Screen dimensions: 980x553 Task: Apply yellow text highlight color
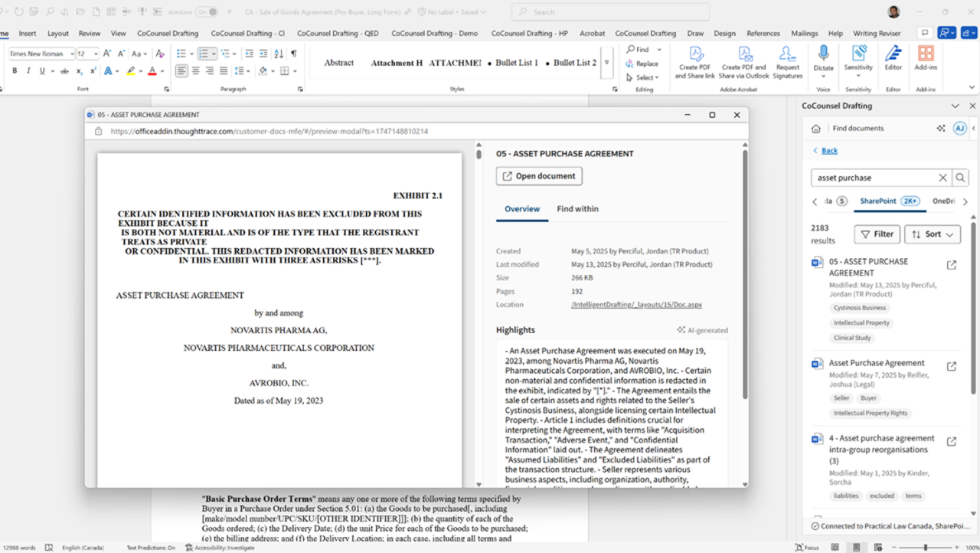click(131, 70)
